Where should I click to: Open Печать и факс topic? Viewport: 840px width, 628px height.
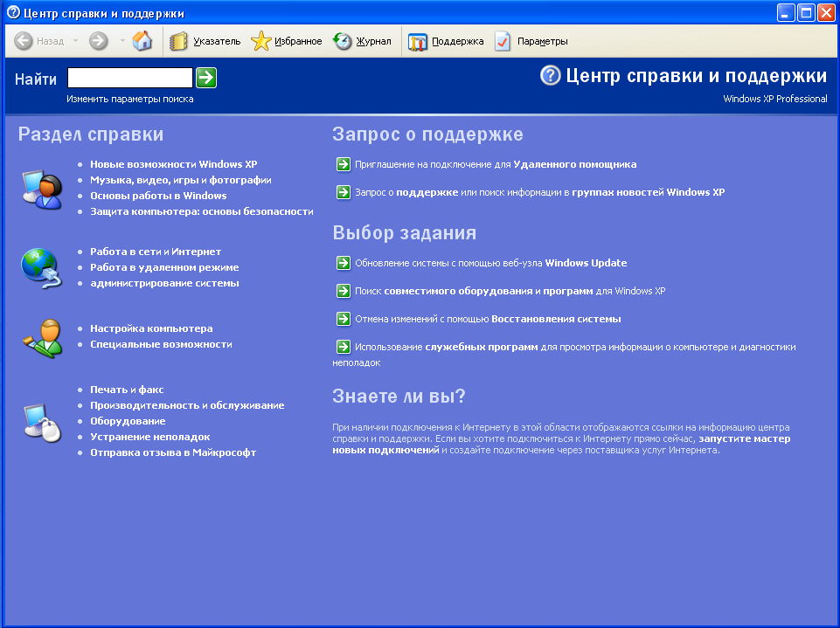pyautogui.click(x=127, y=390)
